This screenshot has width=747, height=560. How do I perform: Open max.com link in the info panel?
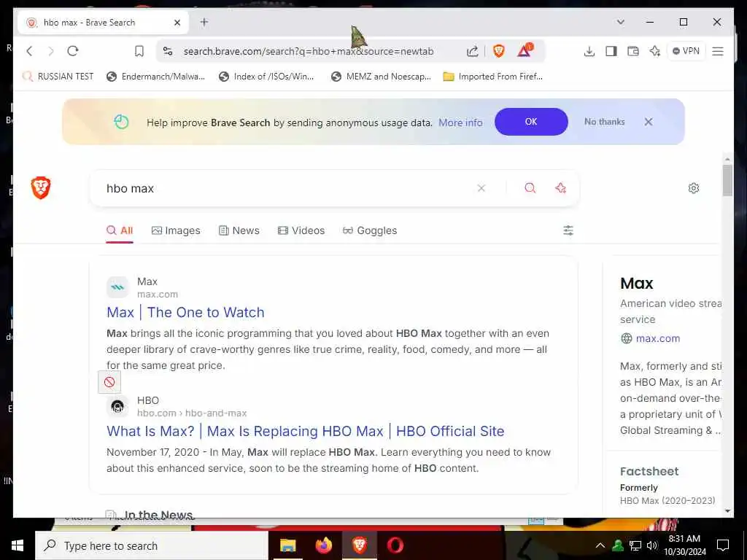point(658,338)
